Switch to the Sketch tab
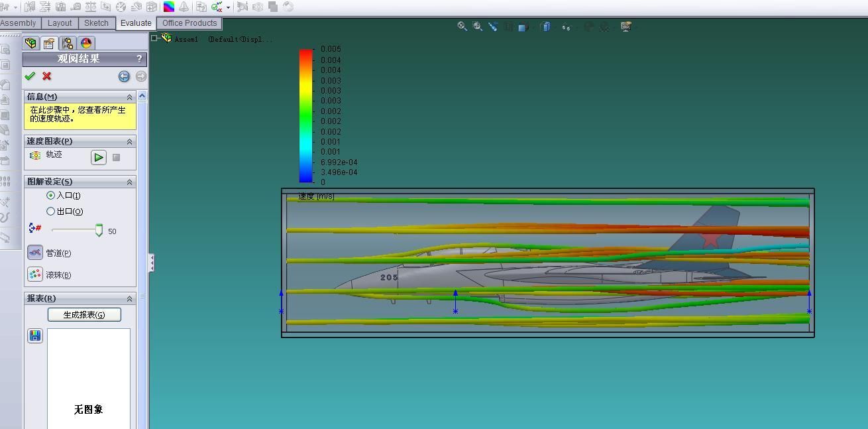Viewport: 868px width, 429px height. pyautogui.click(x=96, y=23)
